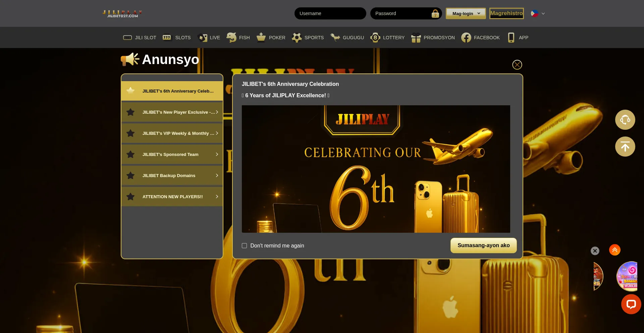Close the announcement popup with X icon

click(x=517, y=65)
